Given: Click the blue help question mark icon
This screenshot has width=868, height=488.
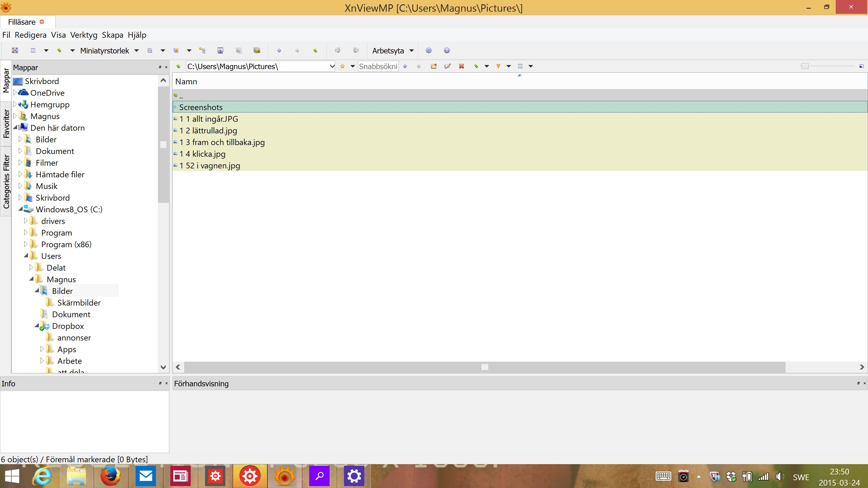Looking at the screenshot, I should (x=447, y=50).
